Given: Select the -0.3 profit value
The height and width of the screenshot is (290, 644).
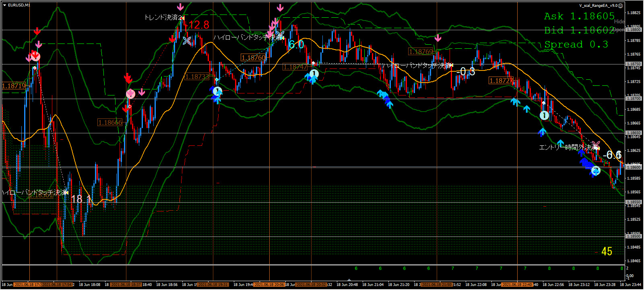Looking at the screenshot, I should [x=466, y=72].
